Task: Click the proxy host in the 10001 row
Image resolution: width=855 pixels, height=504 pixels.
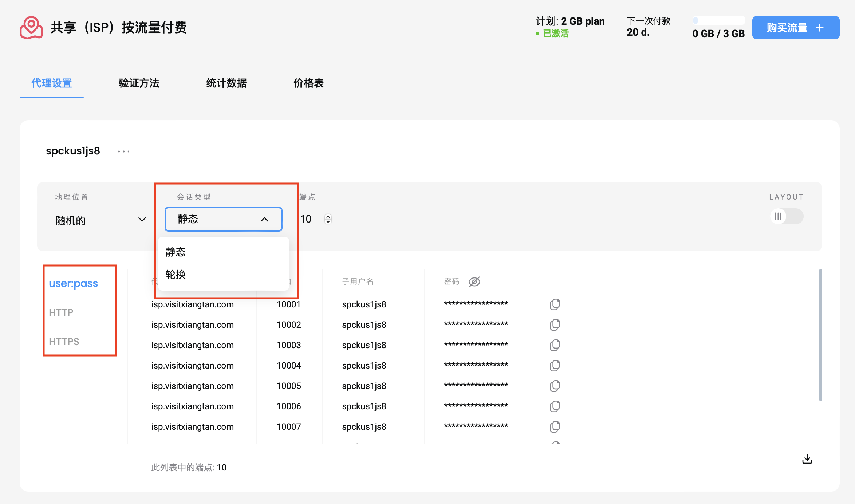Action: (x=192, y=304)
